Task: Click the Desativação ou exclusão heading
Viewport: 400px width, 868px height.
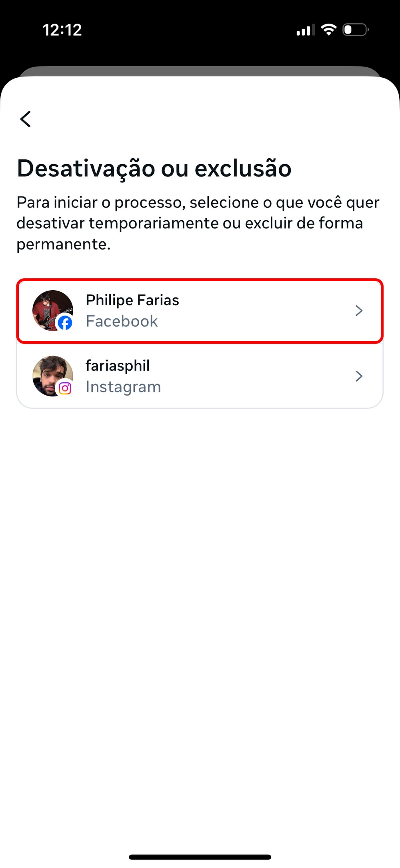Action: pyautogui.click(x=154, y=168)
